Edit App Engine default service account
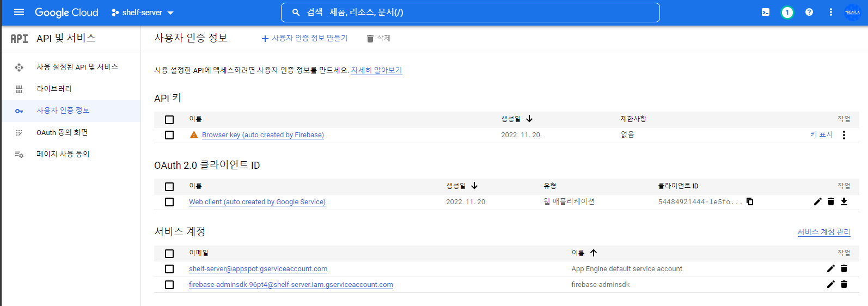 point(830,268)
